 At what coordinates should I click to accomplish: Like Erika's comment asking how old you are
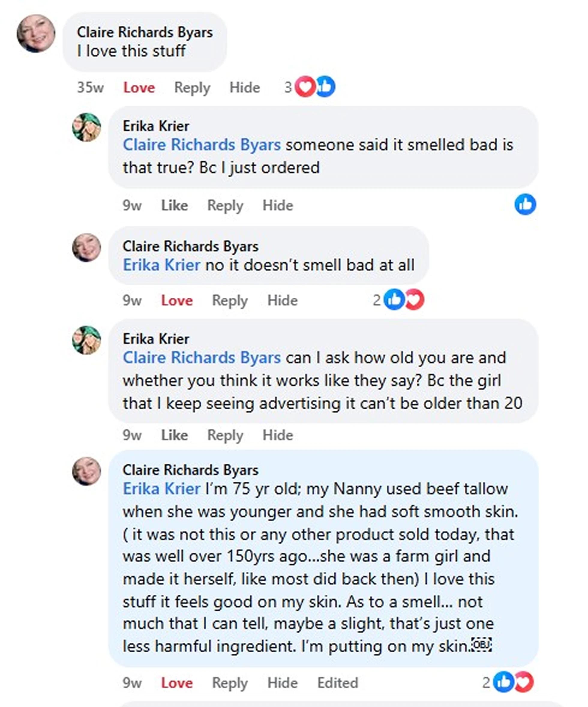[x=174, y=435]
